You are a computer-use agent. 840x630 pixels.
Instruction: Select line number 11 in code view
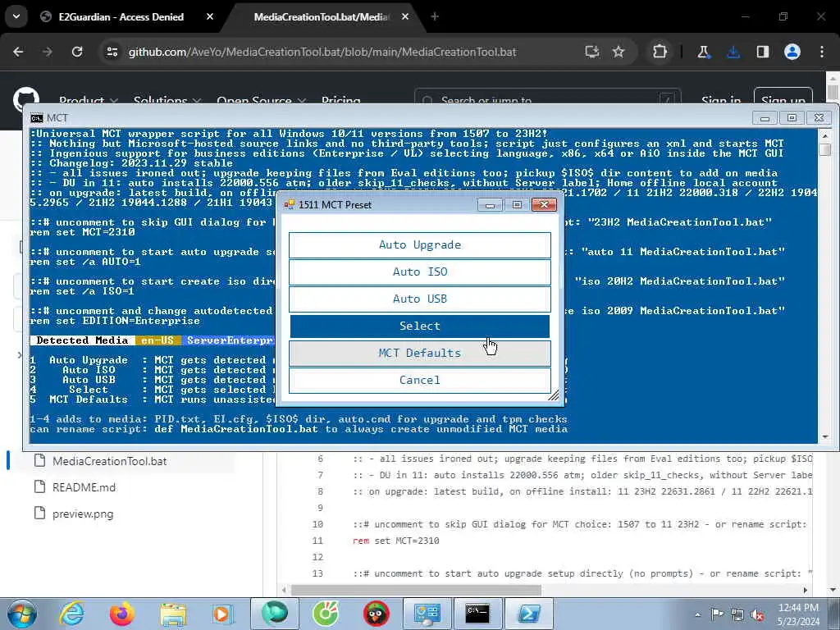(317, 541)
